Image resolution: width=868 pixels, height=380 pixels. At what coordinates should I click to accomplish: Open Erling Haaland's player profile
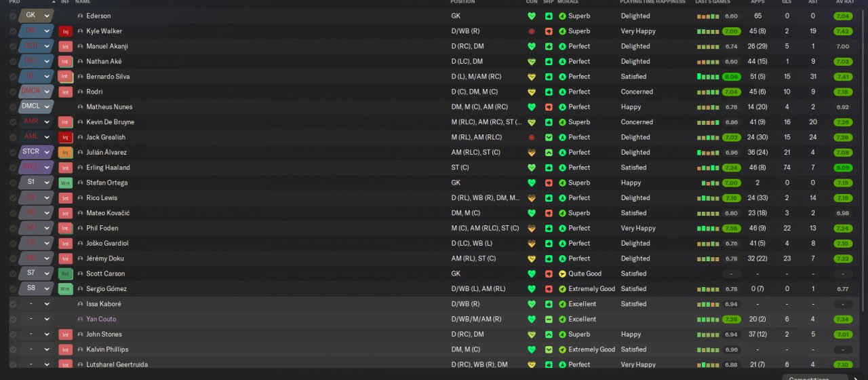click(x=108, y=168)
